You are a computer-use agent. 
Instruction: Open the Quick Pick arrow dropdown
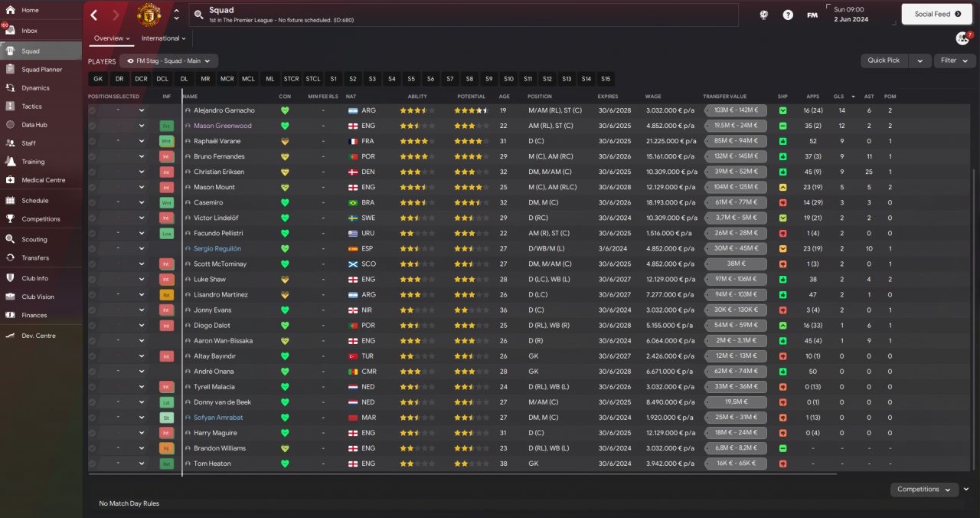coord(920,61)
